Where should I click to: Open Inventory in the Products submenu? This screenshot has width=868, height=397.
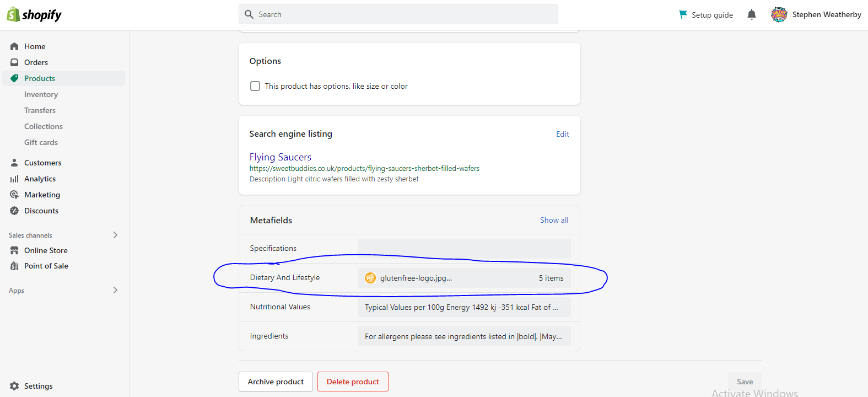click(41, 94)
